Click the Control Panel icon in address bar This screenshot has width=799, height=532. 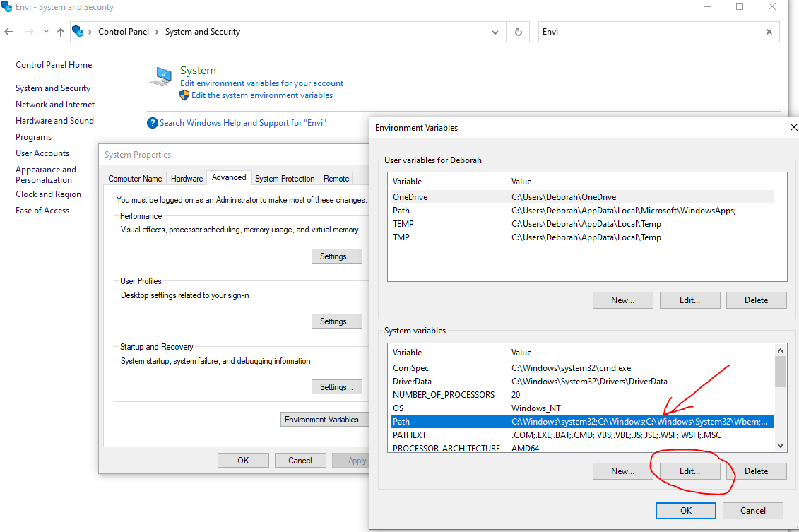click(78, 32)
